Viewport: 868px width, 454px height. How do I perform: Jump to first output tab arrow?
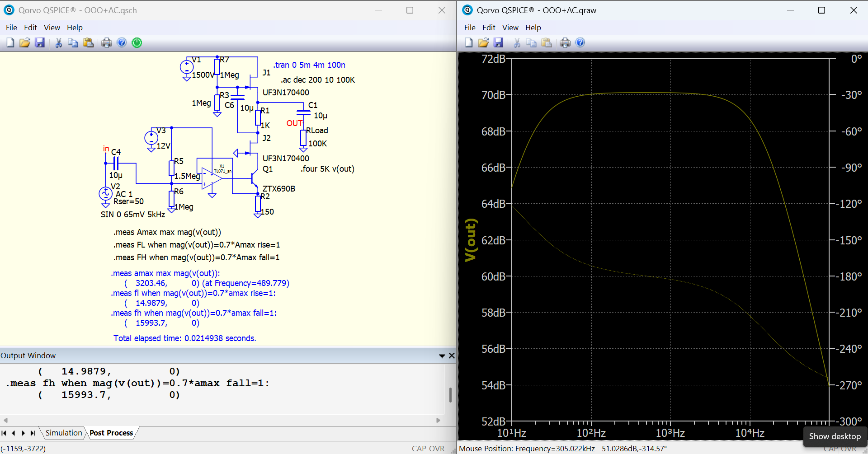click(4, 433)
